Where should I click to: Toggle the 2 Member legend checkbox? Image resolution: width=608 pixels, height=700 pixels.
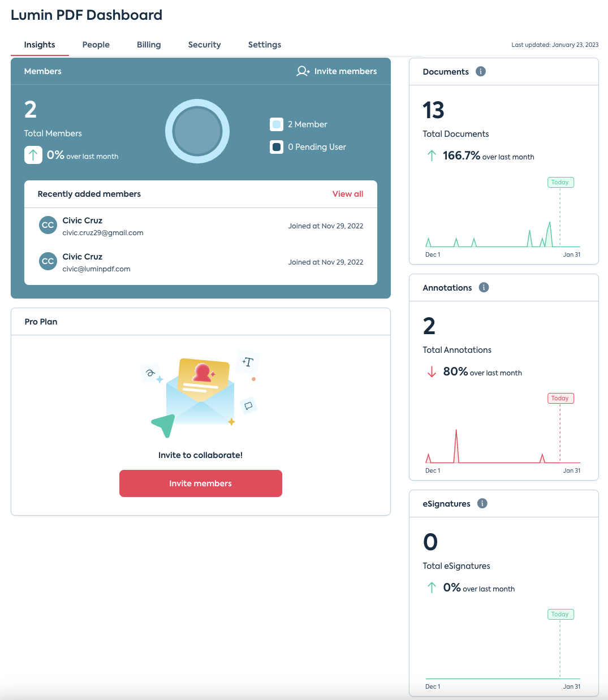(277, 124)
